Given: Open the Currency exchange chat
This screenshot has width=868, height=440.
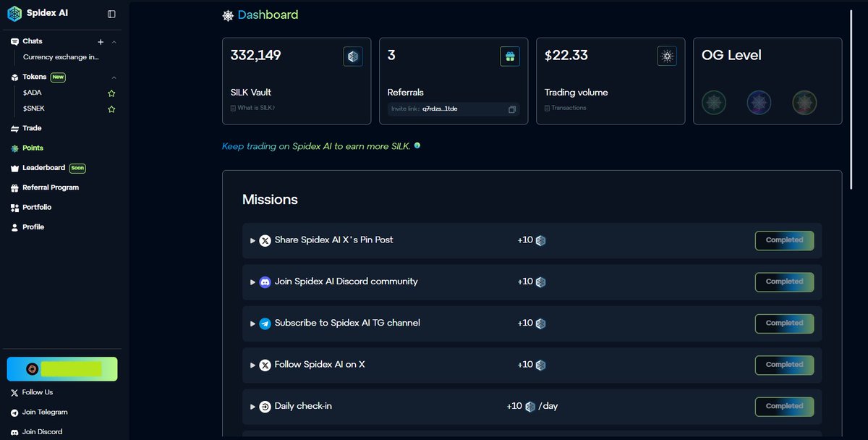Looking at the screenshot, I should coord(61,57).
